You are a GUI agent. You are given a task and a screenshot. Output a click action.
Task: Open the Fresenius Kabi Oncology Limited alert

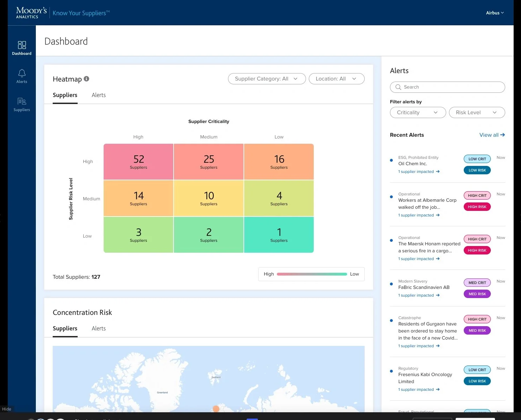(x=425, y=378)
